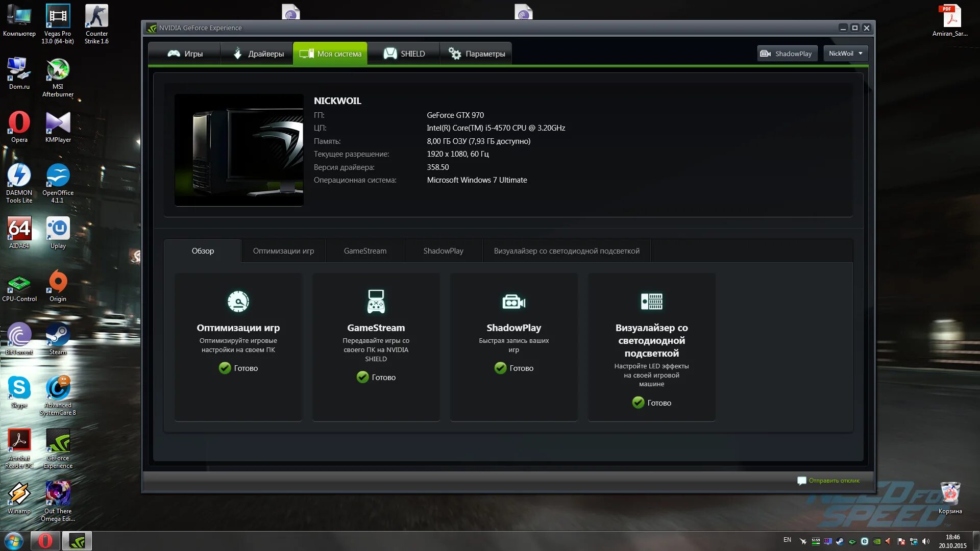Click the GeForce Experience desktop icon

[x=58, y=448]
